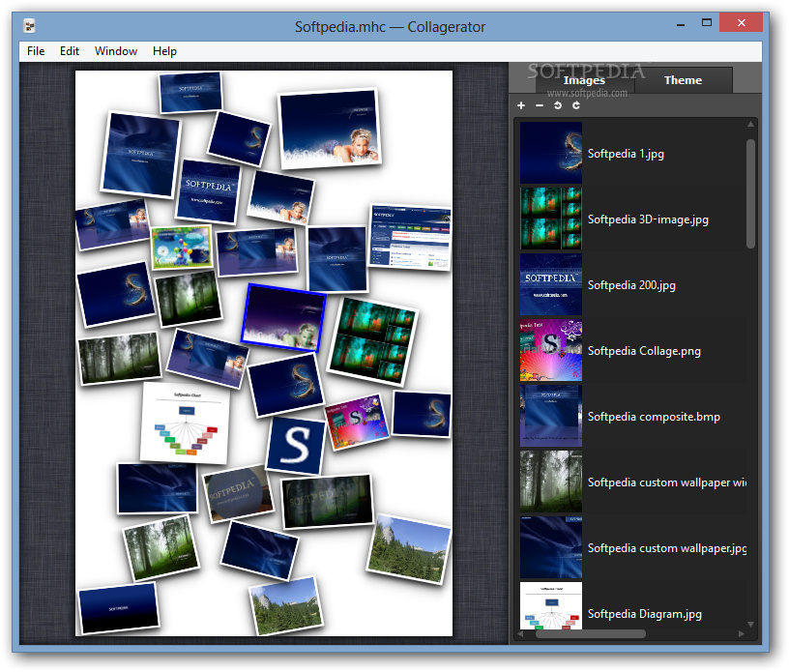The height and width of the screenshot is (672, 789).
Task: Switch to the Theme tab
Action: click(x=683, y=80)
